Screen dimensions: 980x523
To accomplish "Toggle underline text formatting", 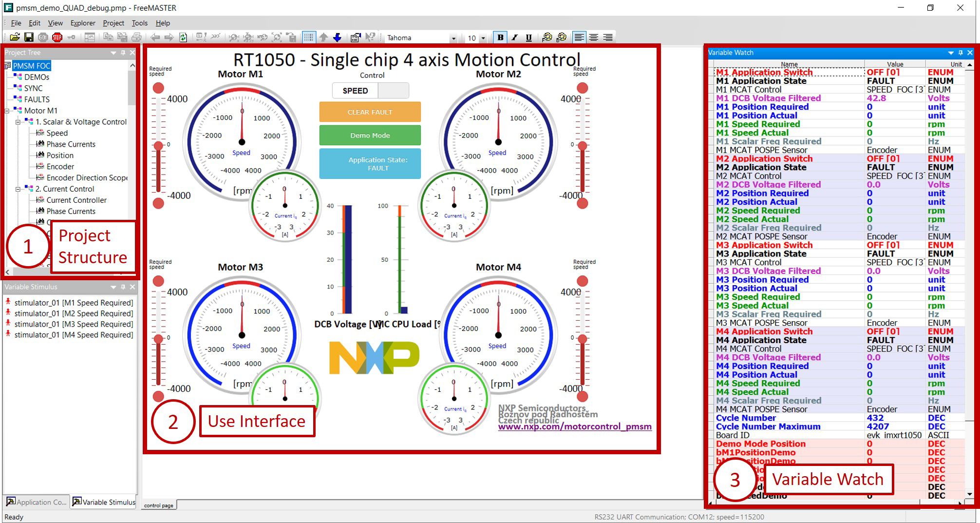I will click(528, 37).
